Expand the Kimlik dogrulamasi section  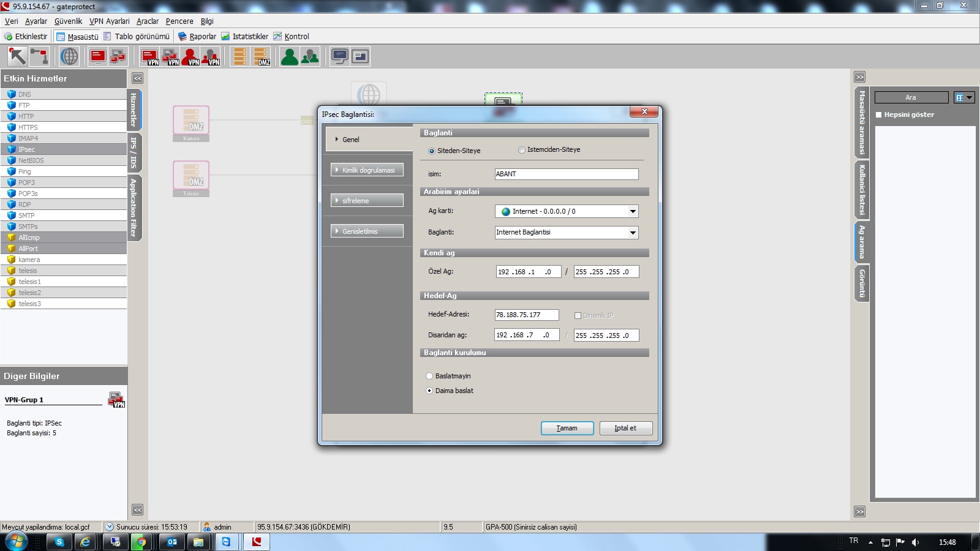367,170
